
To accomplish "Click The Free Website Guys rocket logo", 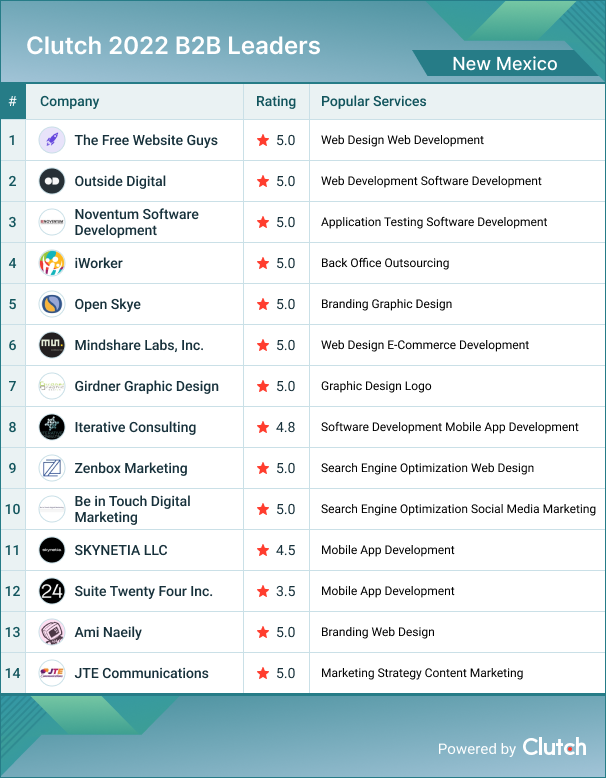I will 52,140.
